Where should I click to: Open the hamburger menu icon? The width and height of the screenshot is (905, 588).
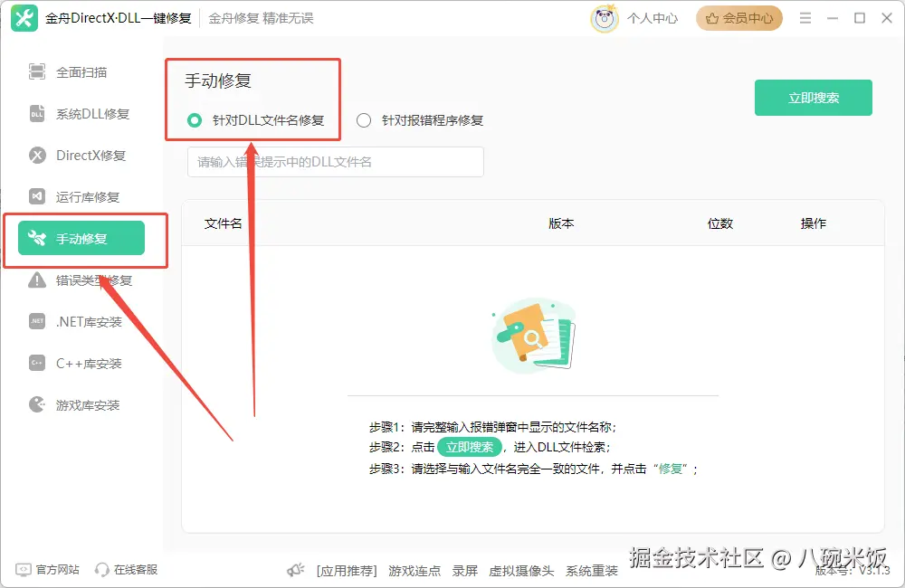[x=805, y=18]
